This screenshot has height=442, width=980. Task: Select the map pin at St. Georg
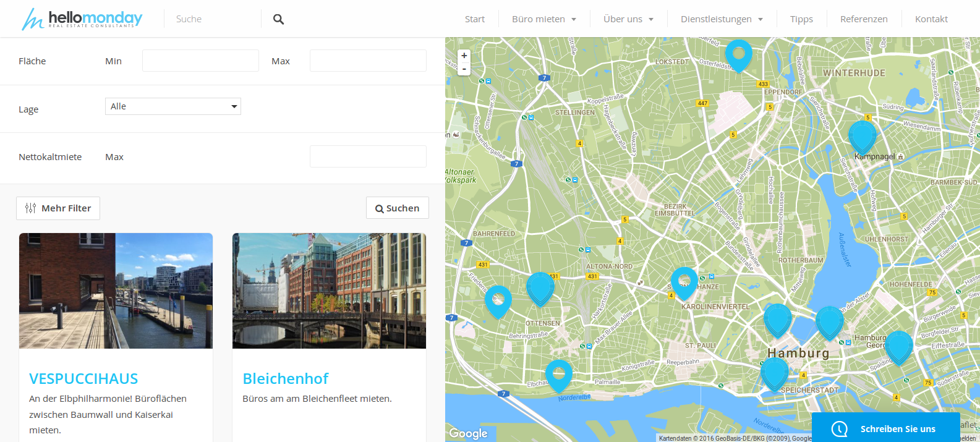[899, 347]
